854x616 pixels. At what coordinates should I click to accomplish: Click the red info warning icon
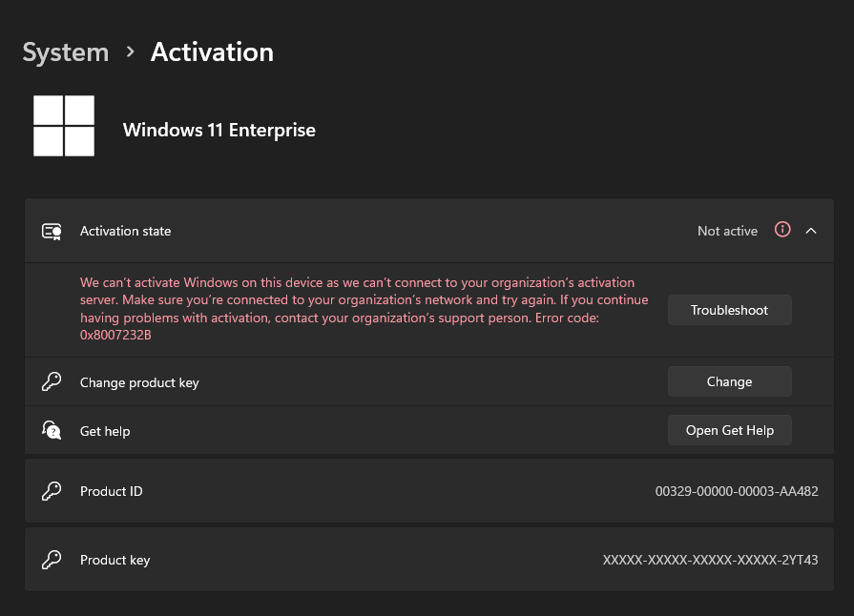coord(782,230)
